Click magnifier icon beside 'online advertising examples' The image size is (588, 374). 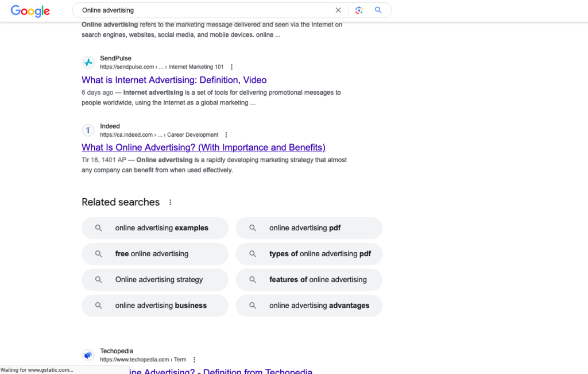[98, 228]
